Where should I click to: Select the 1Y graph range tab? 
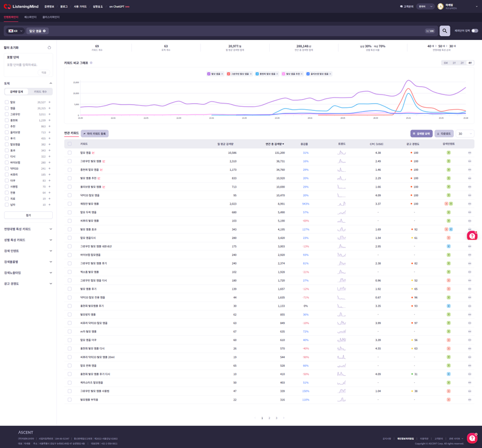coord(454,63)
